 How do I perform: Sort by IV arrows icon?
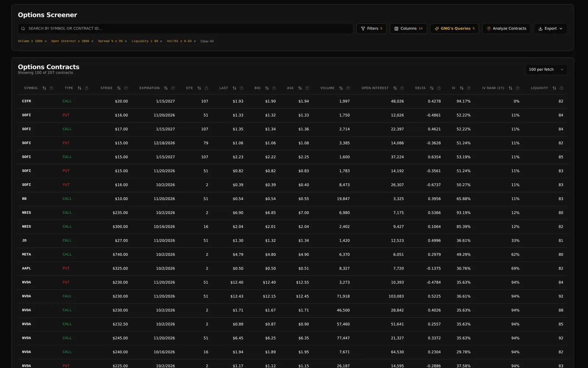pyautogui.click(x=462, y=88)
